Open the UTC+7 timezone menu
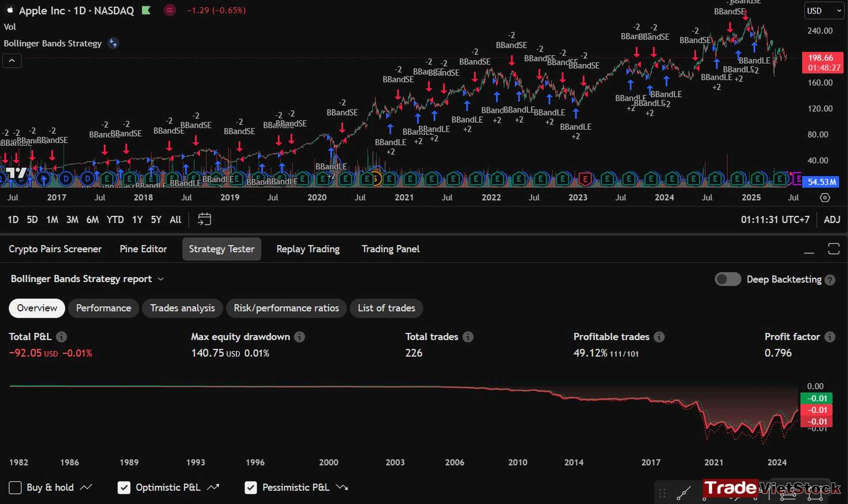The image size is (848, 504). tap(775, 220)
